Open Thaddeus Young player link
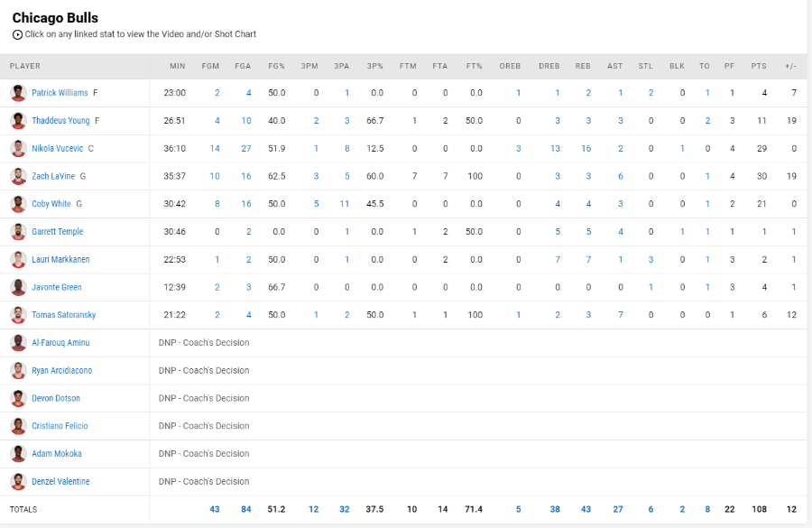Image resolution: width=812 pixels, height=528 pixels. click(60, 121)
